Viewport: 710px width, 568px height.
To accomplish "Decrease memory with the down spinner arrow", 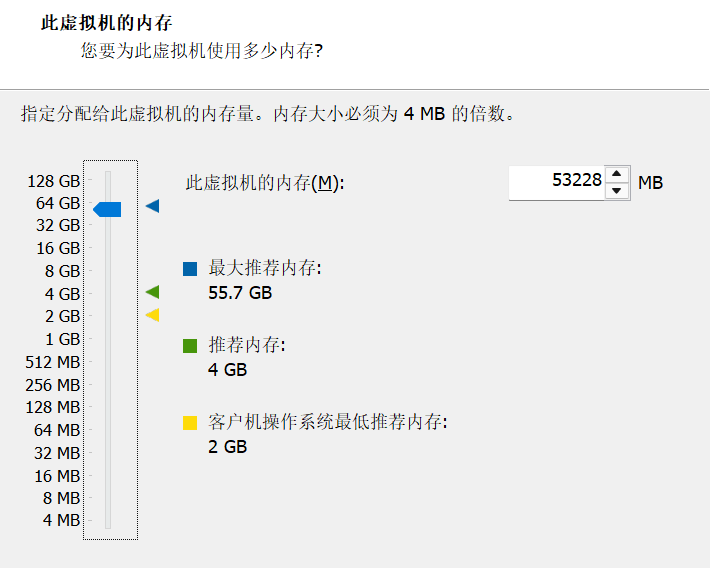I will [x=616, y=191].
